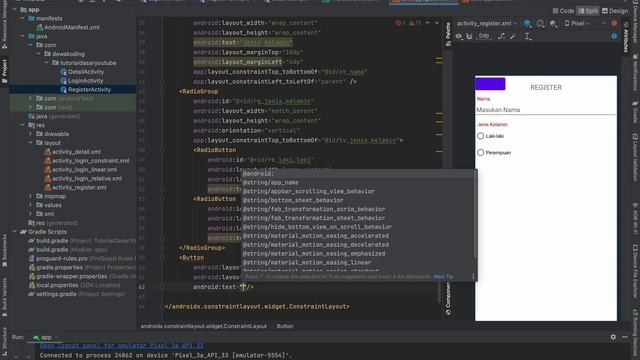Select LoginActivity class in the tree
Viewport: 640px width, 360px height.
coord(82,80)
